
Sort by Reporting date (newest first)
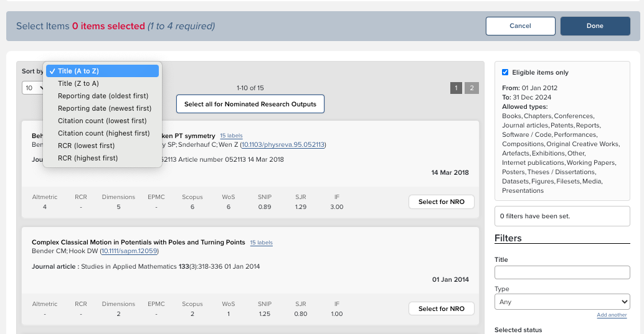coord(105,108)
